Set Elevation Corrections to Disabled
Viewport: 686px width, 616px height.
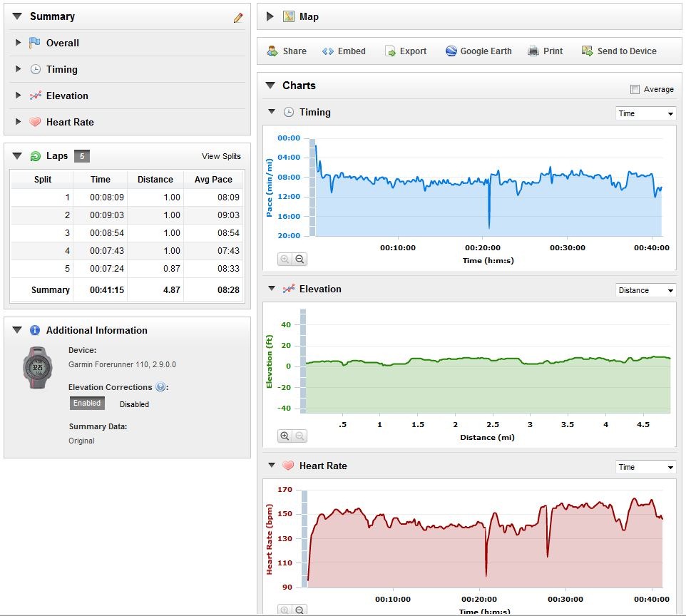134,404
